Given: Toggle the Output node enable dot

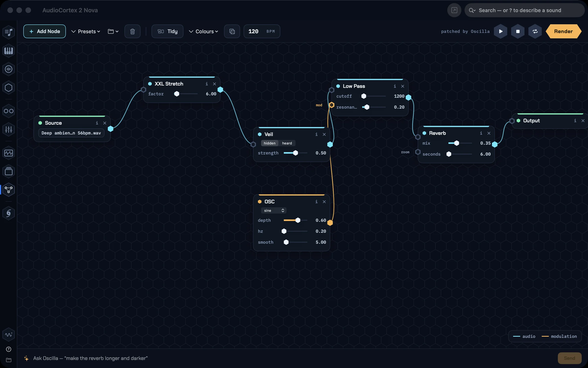Looking at the screenshot, I should (x=518, y=121).
